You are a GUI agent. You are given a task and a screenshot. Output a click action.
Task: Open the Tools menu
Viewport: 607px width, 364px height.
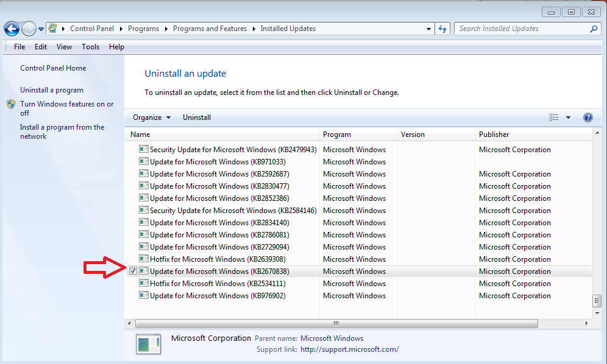(90, 47)
